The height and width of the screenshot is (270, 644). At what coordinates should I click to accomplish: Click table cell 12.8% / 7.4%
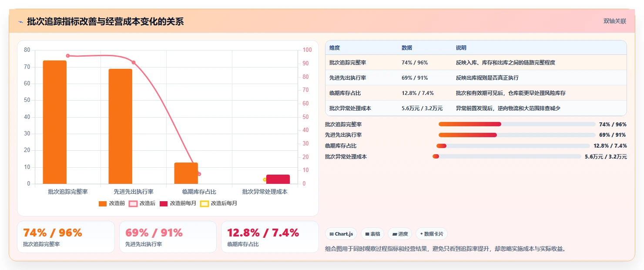click(x=418, y=93)
